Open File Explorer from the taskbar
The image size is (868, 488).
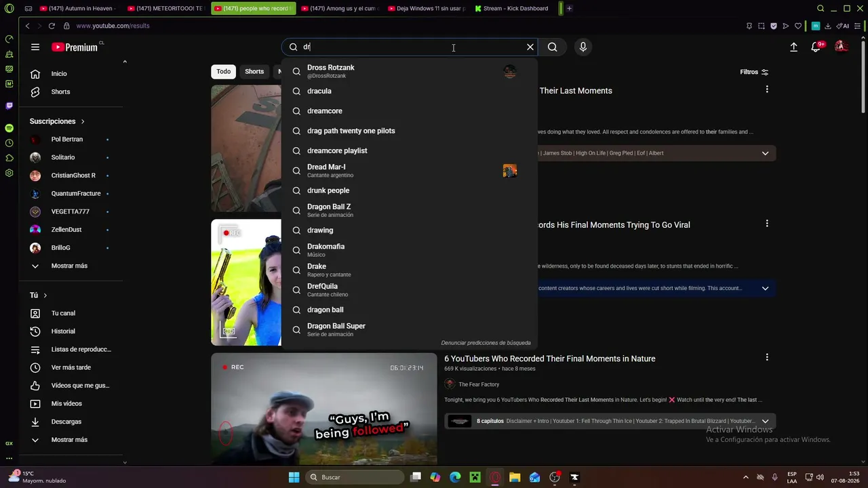click(515, 477)
